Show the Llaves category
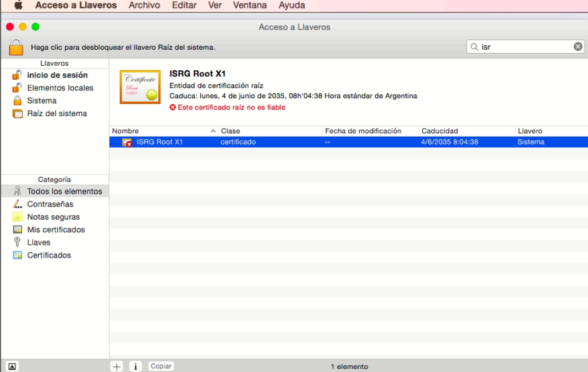Viewport: 588px width, 372px height. click(39, 242)
